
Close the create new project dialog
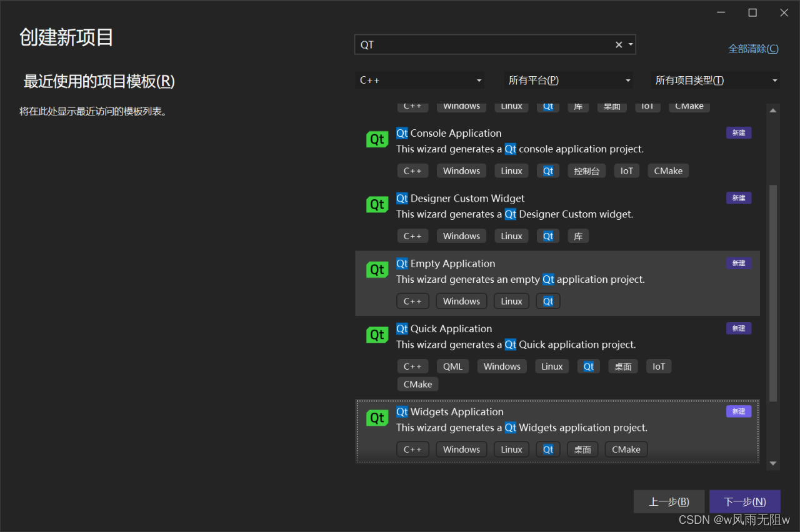tap(784, 12)
